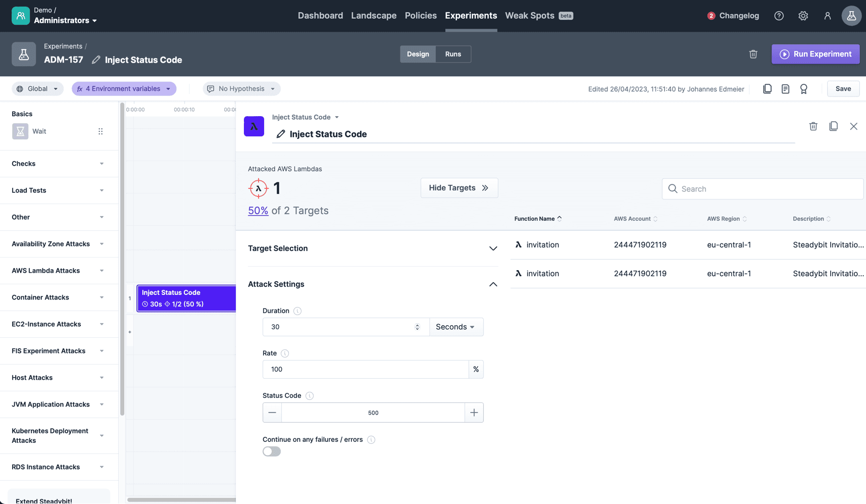This screenshot has width=866, height=504.
Task: Click the targets Search field
Action: [762, 188]
